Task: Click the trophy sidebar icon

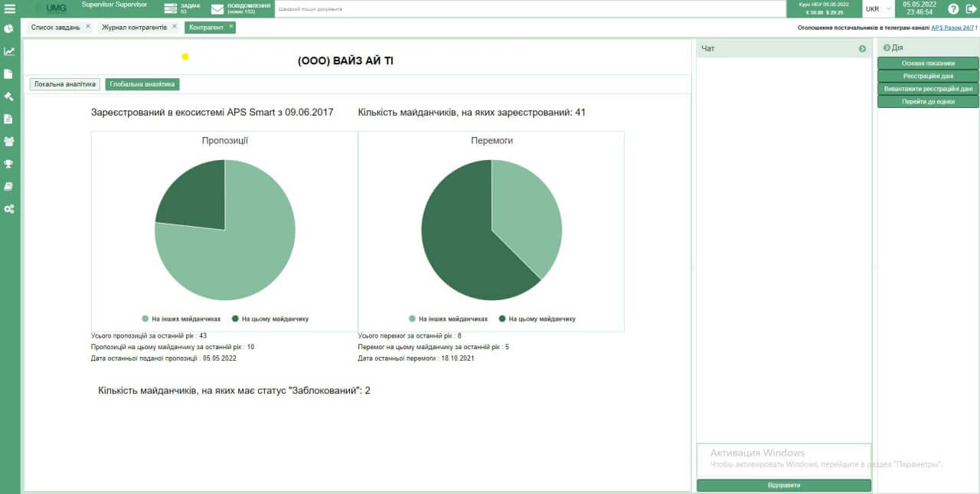Action: tap(9, 163)
